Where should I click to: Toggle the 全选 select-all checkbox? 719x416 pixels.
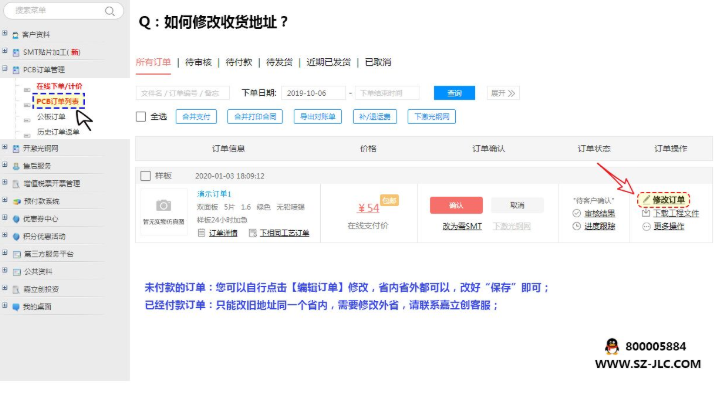tap(141, 116)
